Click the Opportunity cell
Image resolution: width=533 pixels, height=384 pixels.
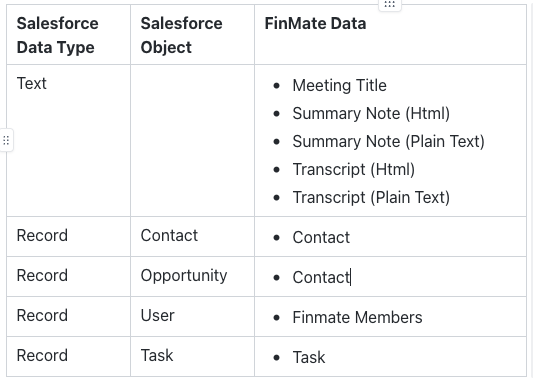pyautogui.click(x=192, y=277)
